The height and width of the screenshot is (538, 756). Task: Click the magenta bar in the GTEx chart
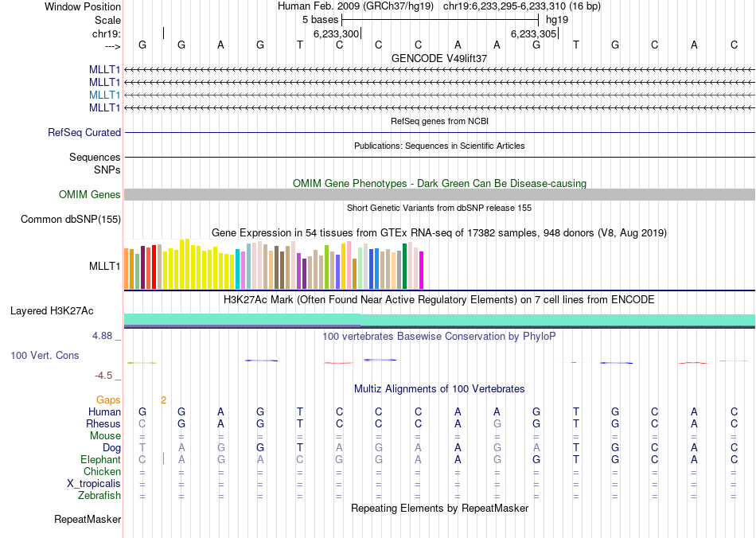(422, 270)
